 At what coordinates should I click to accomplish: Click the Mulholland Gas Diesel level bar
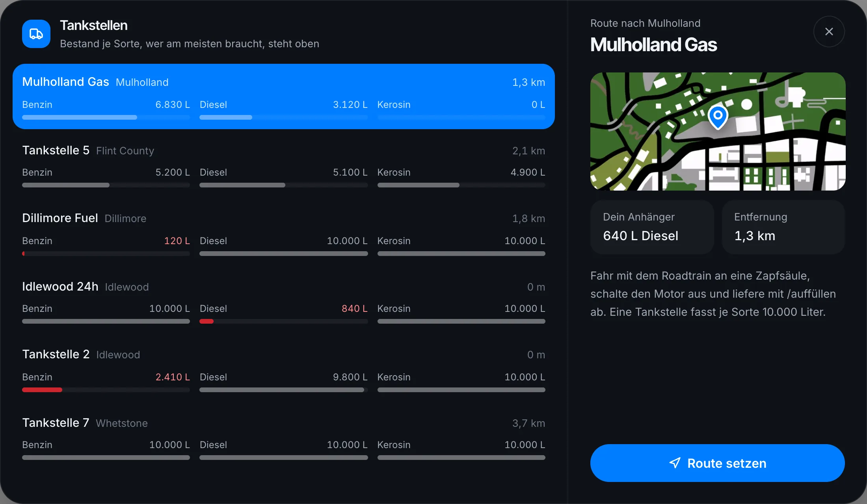284,117
